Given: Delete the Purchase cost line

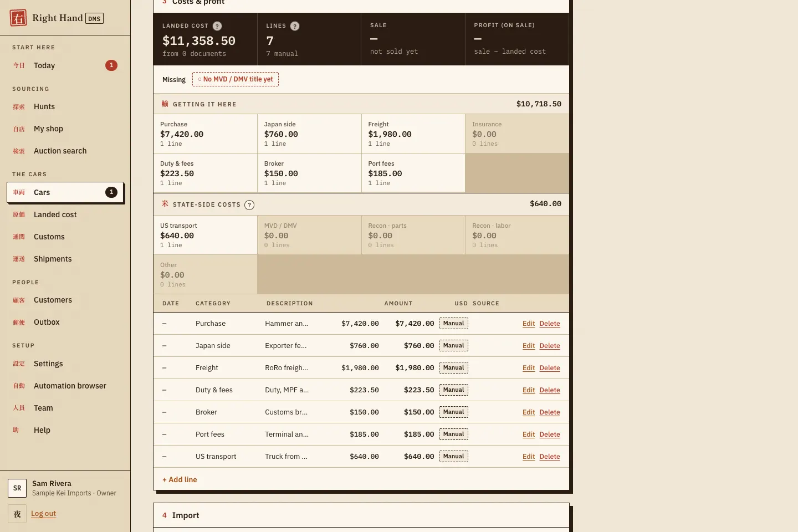Looking at the screenshot, I should coord(550,324).
